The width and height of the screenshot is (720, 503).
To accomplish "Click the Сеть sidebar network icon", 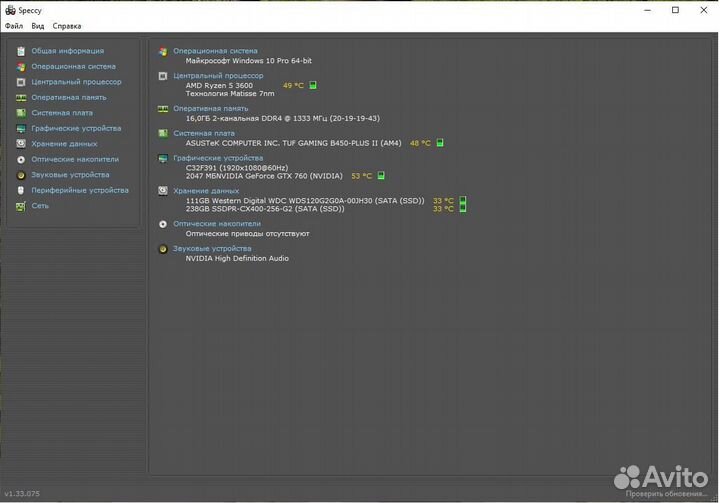I will (x=20, y=206).
